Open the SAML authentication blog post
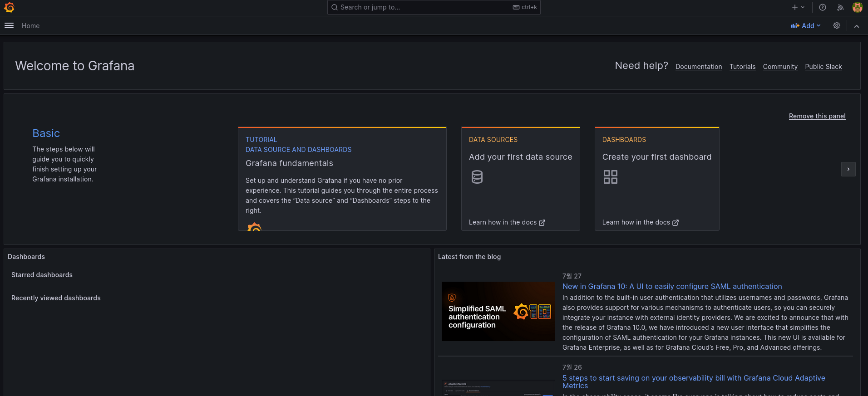The image size is (868, 396). (672, 287)
